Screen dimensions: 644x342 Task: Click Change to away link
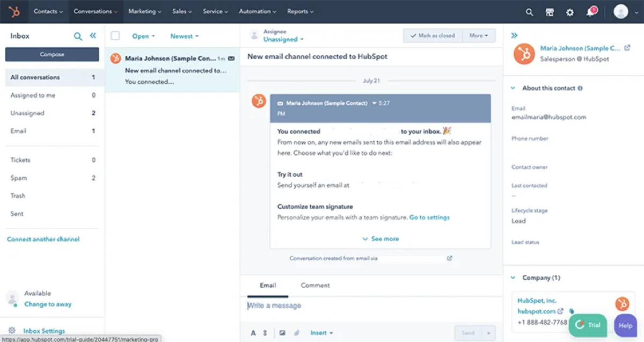(48, 304)
